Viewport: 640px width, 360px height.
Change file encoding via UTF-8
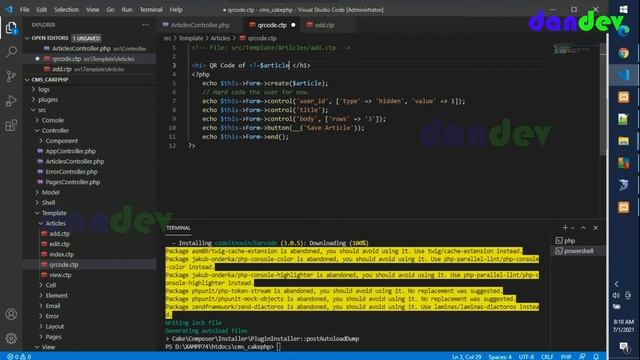click(526, 357)
